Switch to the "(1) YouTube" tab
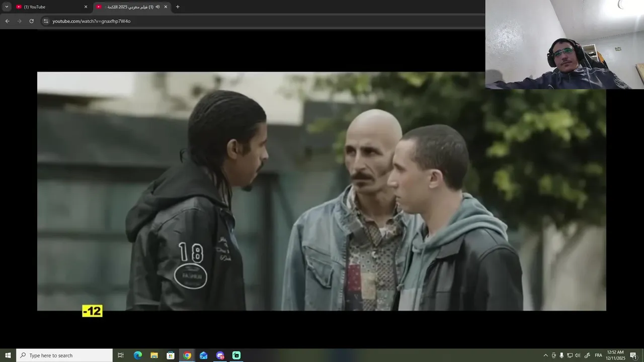Viewport: 644px width, 362px height. coord(52,7)
